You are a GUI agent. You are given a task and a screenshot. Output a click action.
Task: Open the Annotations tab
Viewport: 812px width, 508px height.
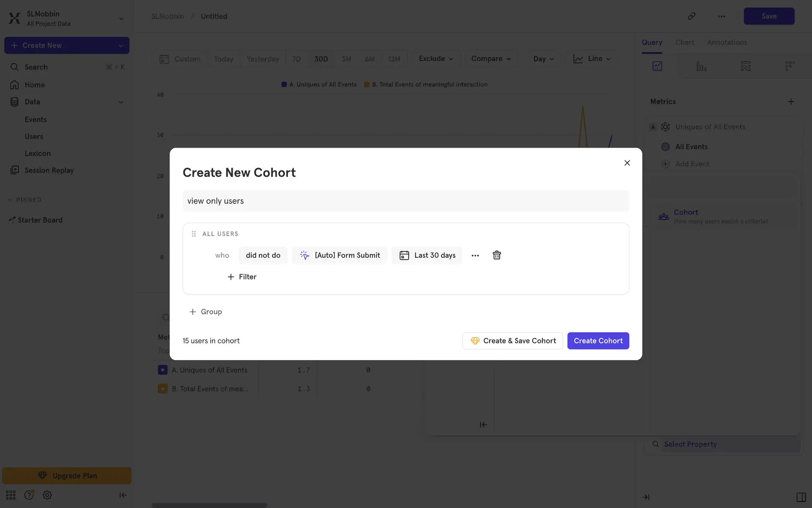tap(727, 42)
